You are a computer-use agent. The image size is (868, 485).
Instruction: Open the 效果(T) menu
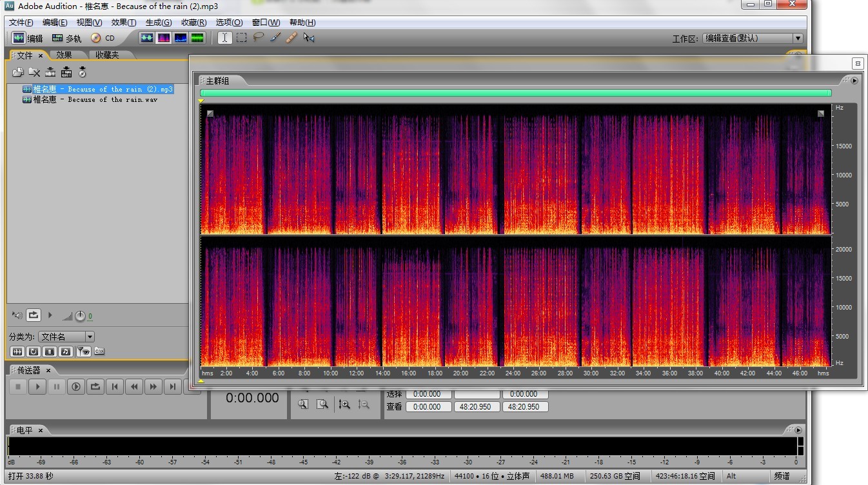(124, 23)
